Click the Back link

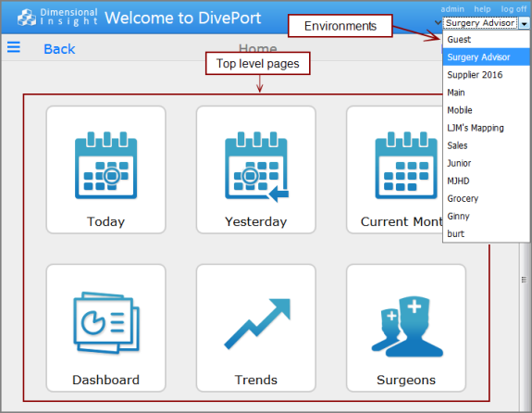coord(59,49)
